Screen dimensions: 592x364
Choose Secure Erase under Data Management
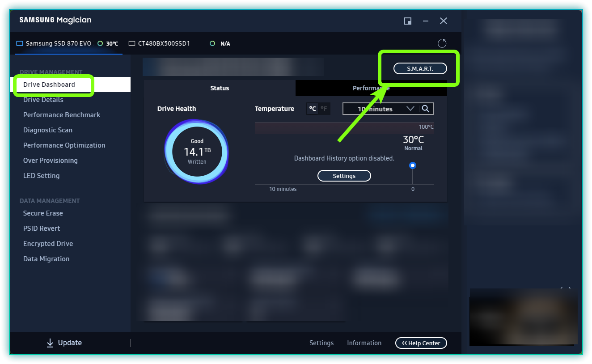(x=43, y=213)
